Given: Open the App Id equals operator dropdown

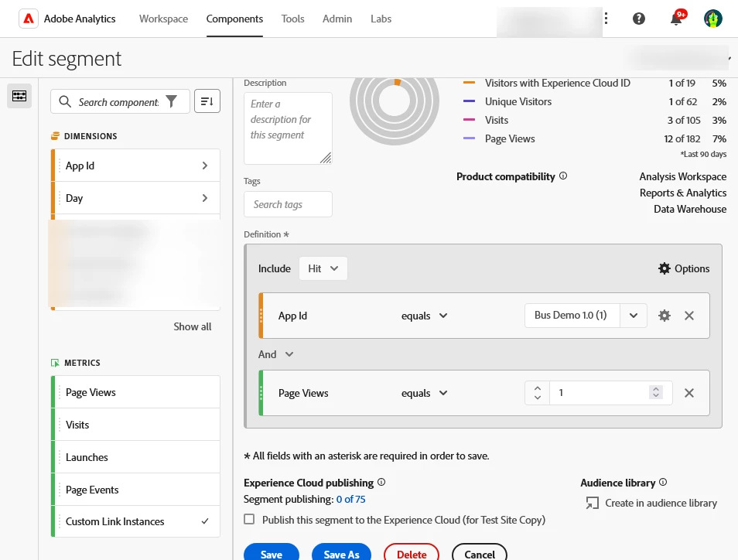Looking at the screenshot, I should tap(424, 316).
